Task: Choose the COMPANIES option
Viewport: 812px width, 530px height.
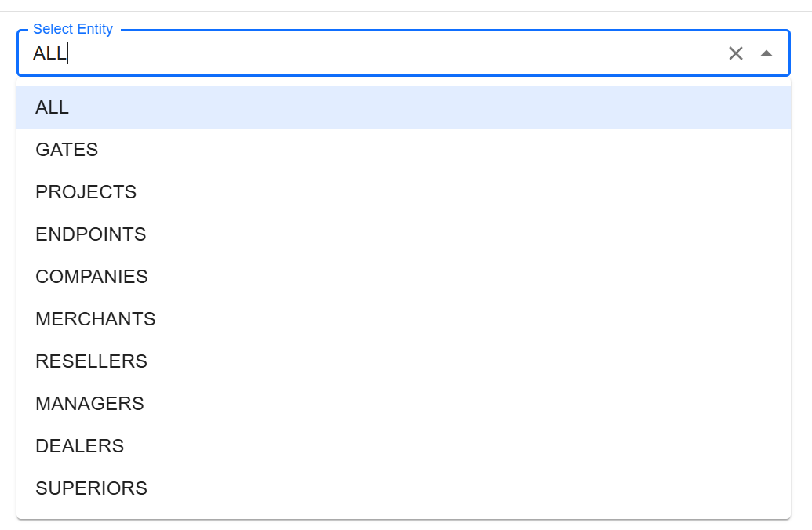Action: click(91, 277)
